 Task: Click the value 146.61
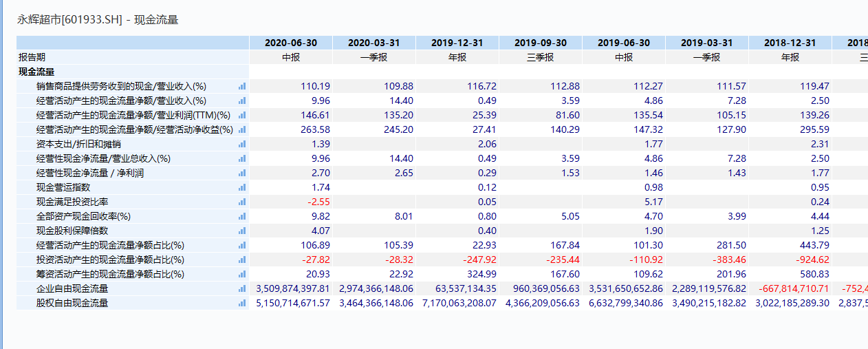pos(316,115)
